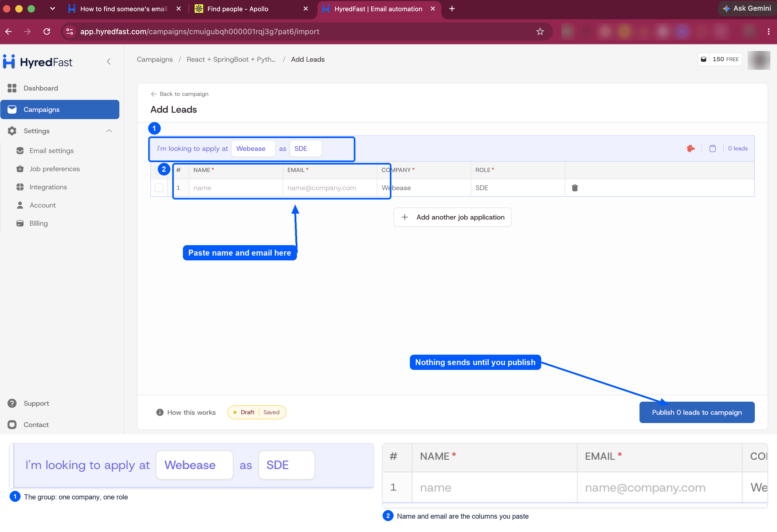This screenshot has height=532, width=777.
Task: Open the tab search dropdown arrow
Action: (53, 9)
